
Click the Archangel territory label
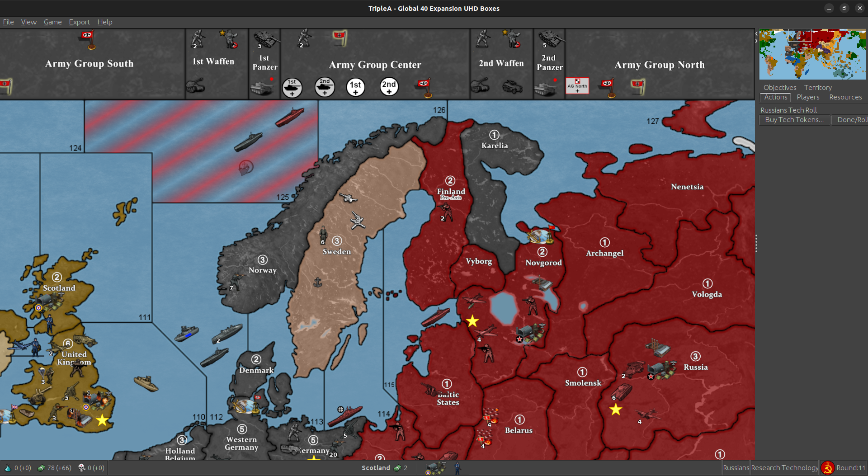[604, 253]
